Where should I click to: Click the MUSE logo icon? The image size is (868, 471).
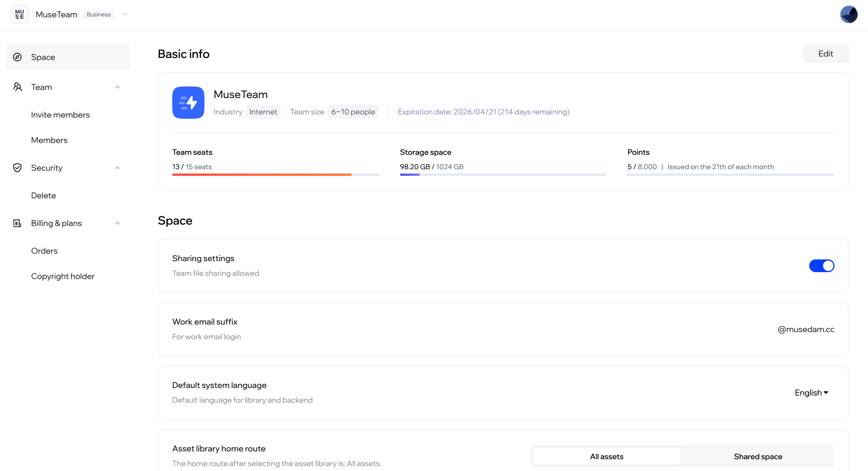coord(20,14)
